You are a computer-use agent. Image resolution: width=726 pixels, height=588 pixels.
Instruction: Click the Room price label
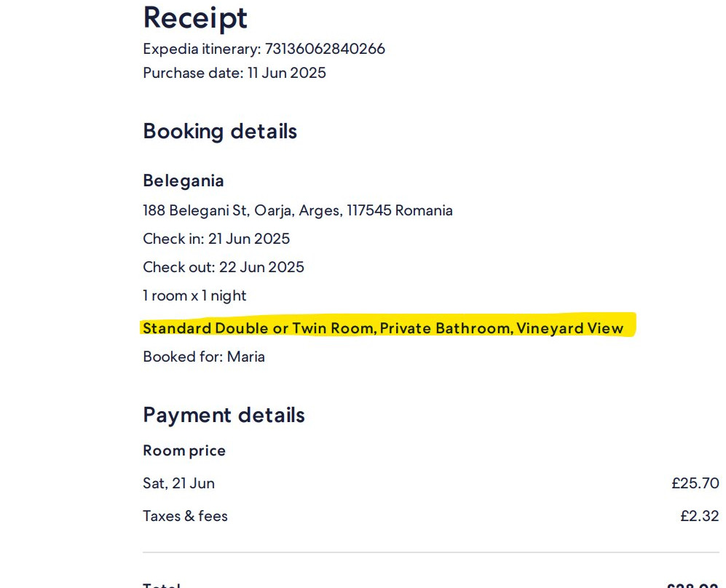pyautogui.click(x=184, y=450)
